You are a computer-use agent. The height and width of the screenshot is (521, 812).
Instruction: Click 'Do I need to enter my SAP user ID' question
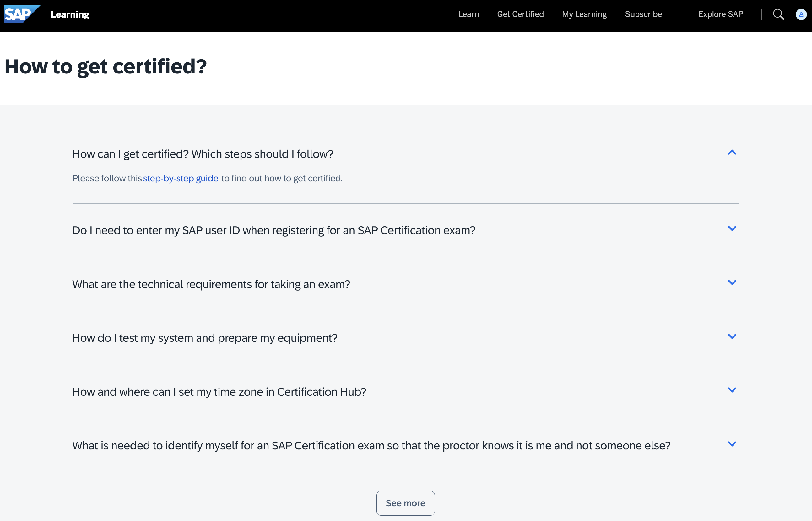pos(273,230)
